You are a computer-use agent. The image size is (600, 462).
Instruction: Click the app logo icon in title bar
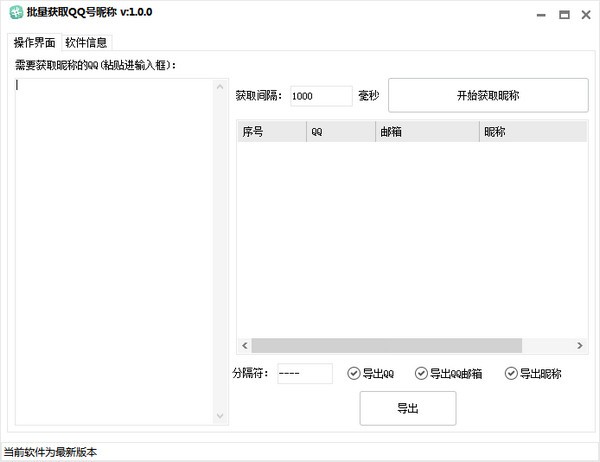point(14,15)
